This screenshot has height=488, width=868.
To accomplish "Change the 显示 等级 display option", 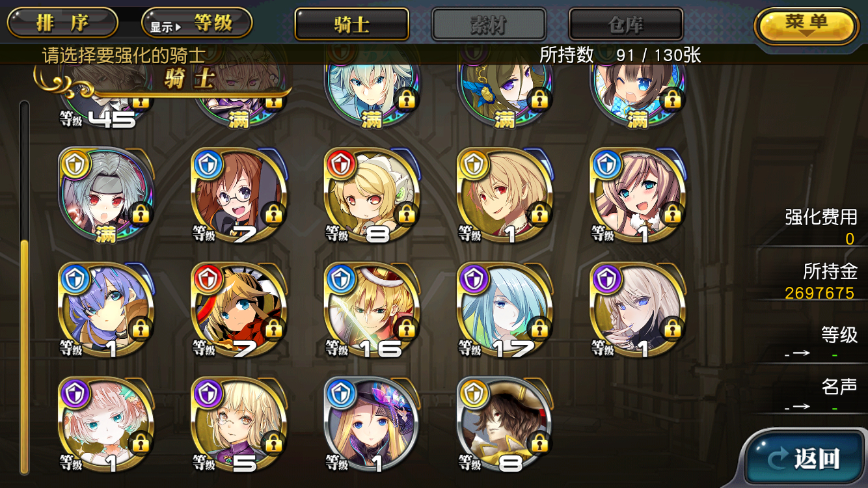I will coord(197,24).
